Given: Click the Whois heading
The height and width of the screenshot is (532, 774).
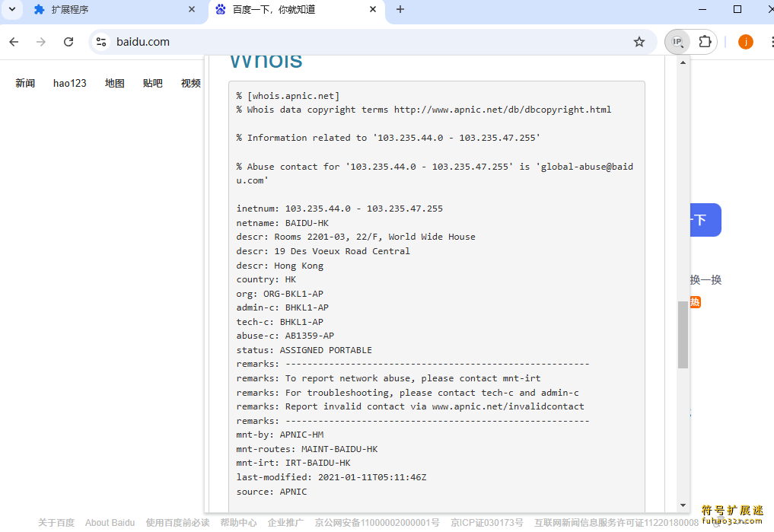Looking at the screenshot, I should (266, 62).
